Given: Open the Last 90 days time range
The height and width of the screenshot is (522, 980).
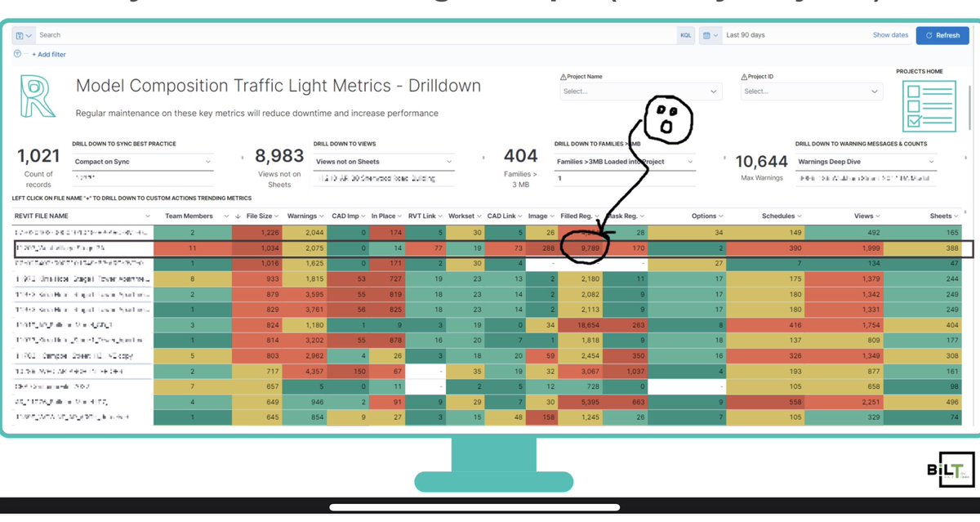Looking at the screenshot, I should coord(746,35).
